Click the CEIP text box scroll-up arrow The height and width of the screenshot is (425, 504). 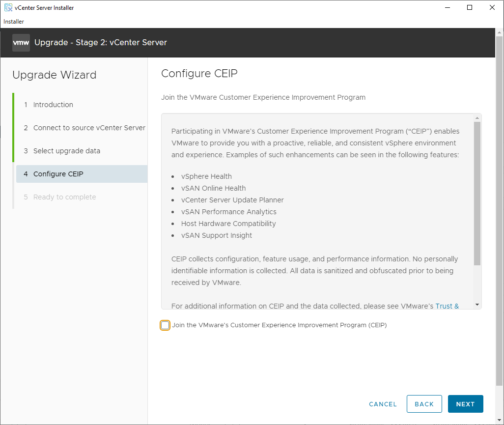(477, 118)
